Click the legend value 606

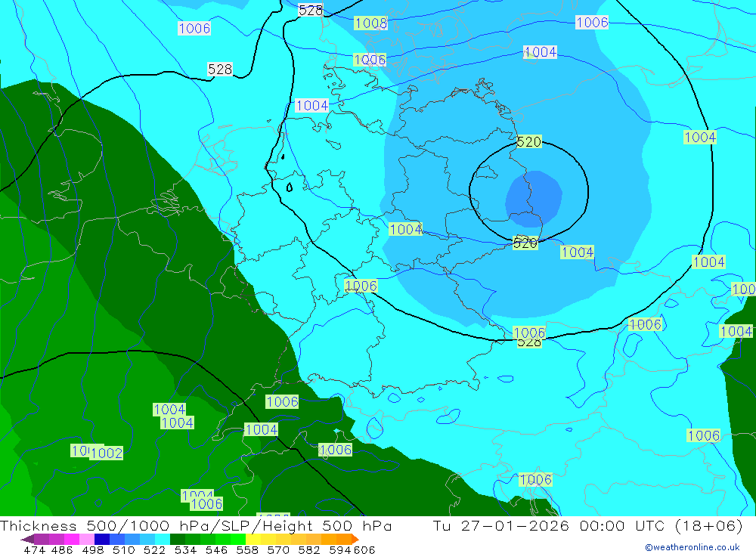[x=364, y=549]
